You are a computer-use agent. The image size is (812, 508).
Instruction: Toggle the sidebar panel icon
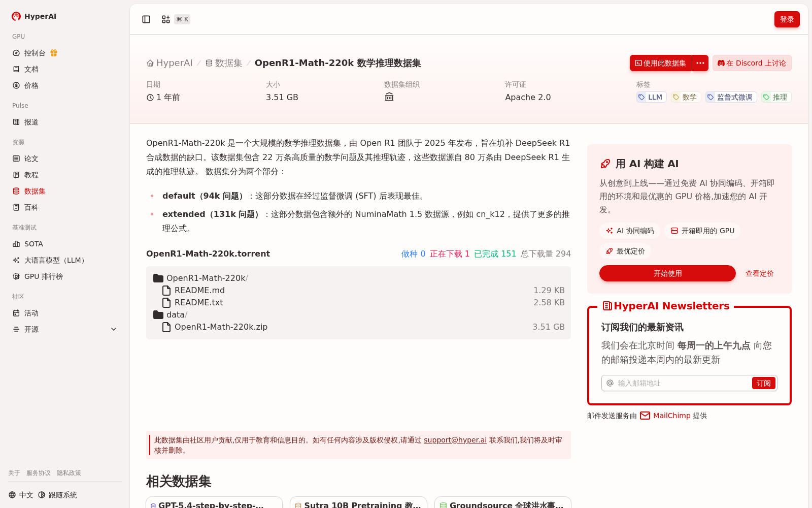pos(146,19)
